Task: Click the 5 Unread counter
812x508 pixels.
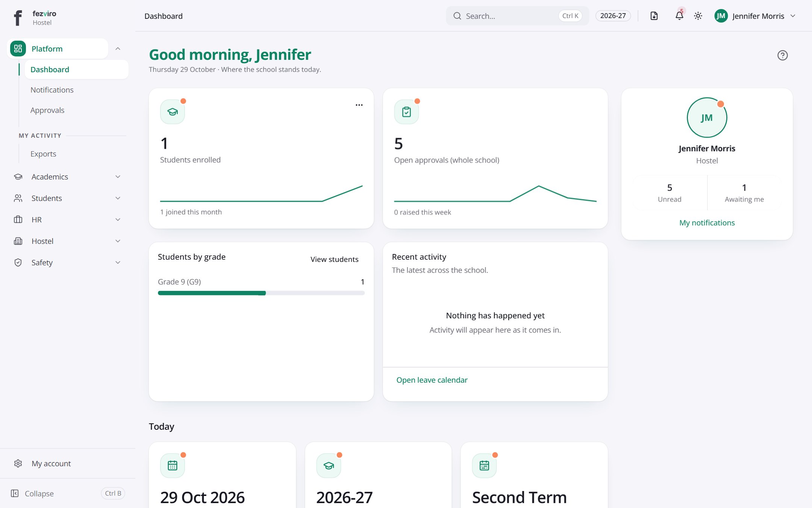Action: (670, 193)
